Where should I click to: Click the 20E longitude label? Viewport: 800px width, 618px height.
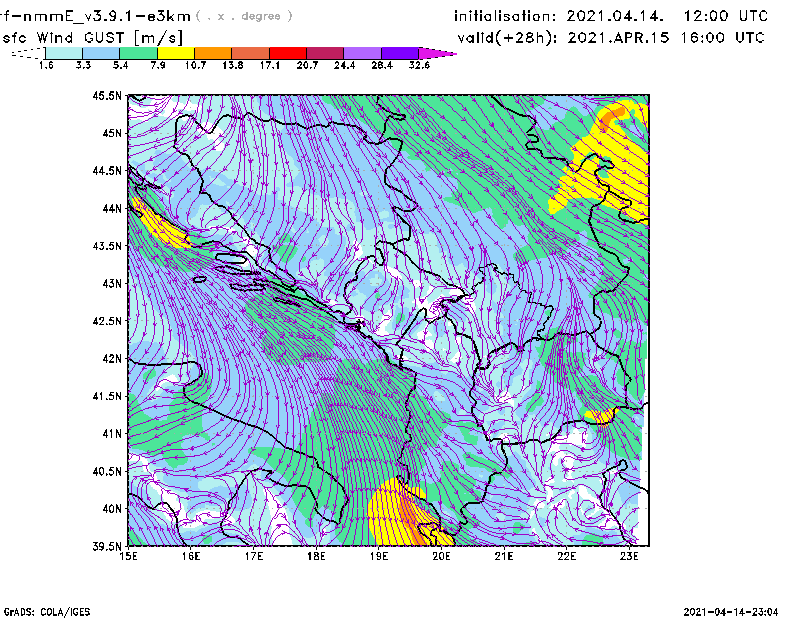coord(441,556)
